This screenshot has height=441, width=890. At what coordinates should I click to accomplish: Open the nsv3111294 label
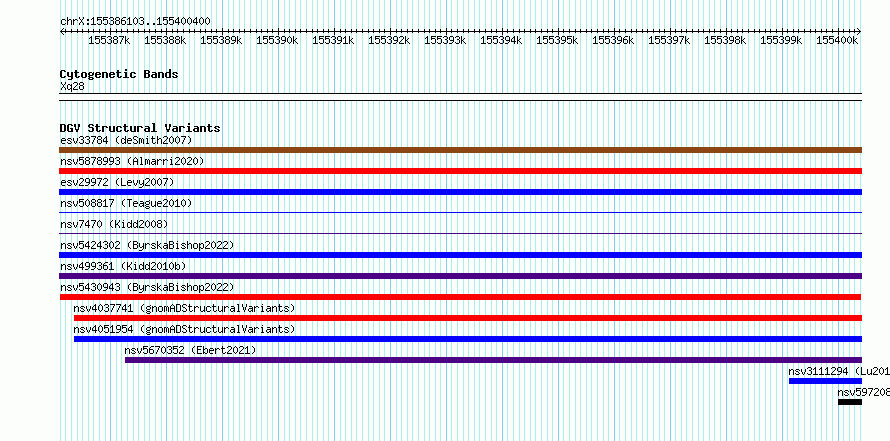[x=839, y=371]
